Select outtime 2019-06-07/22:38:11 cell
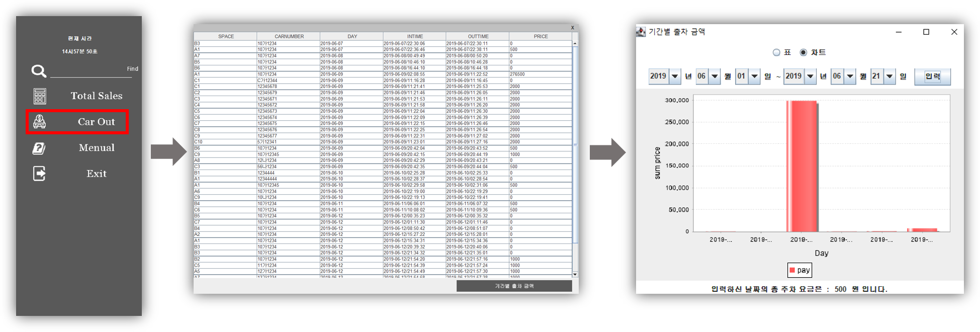This screenshot has width=980, height=332. tap(478, 49)
